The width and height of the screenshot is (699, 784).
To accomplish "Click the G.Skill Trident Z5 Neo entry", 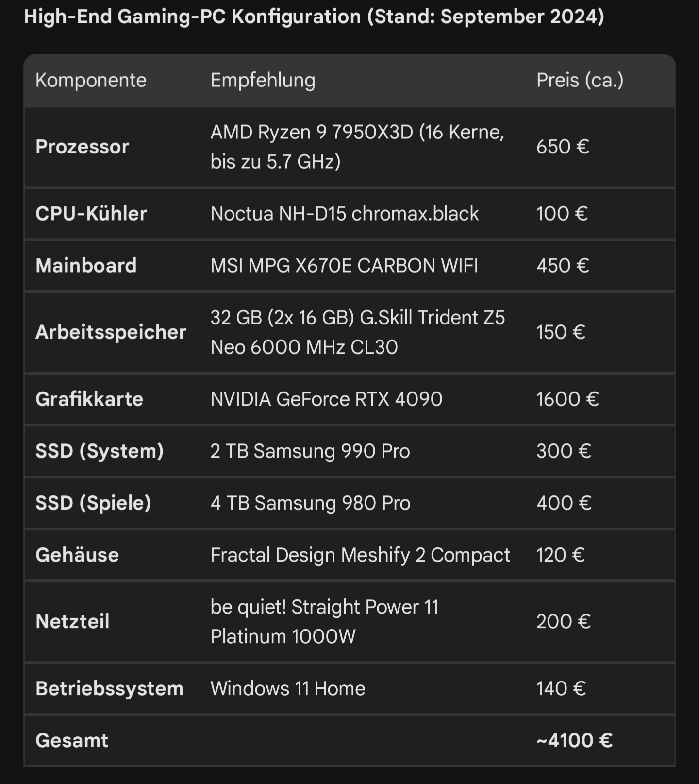I will click(x=357, y=332).
